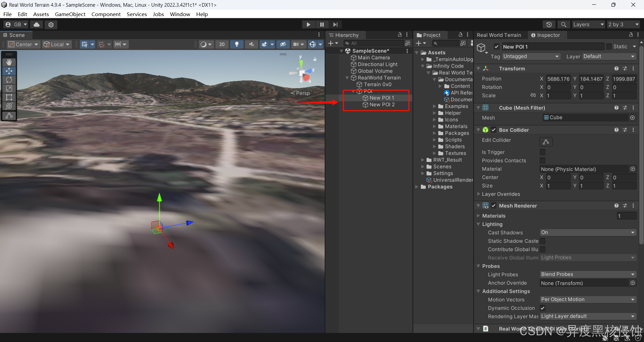Enable Provides Contacts checkbox
Viewport: 644px width, 342px height.
pos(543,161)
